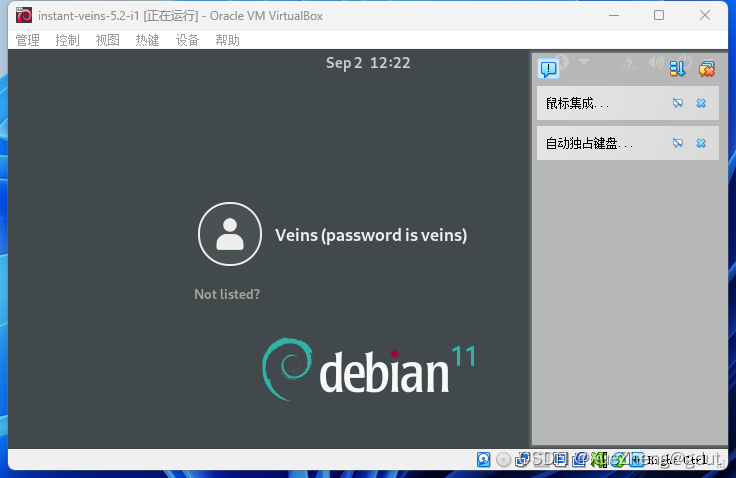Click the Right Ctrl host key indicator

[x=676, y=460]
